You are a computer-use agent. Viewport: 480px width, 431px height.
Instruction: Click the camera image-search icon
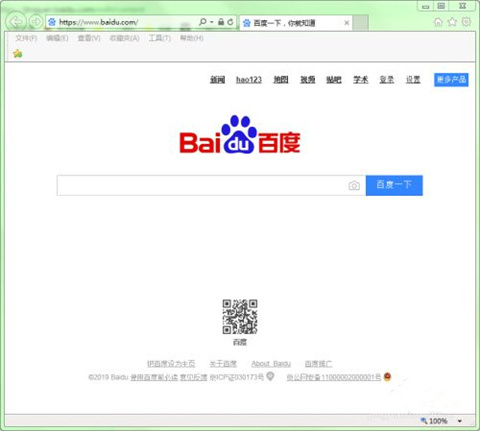coord(354,186)
